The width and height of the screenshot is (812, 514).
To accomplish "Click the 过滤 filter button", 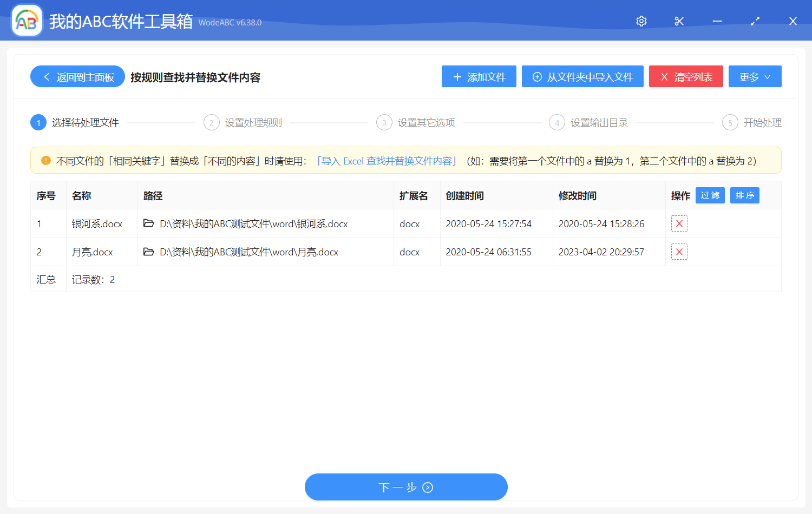I will click(x=710, y=195).
